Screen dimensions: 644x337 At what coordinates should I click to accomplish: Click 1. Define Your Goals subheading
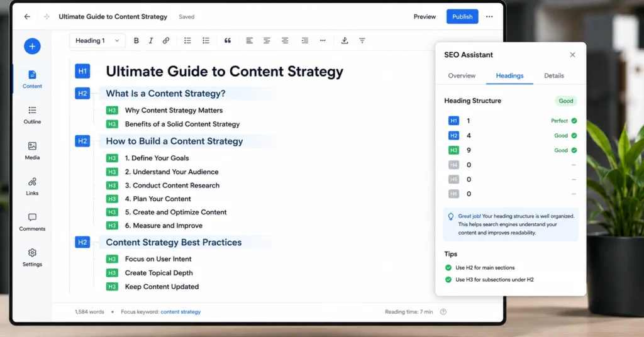157,158
